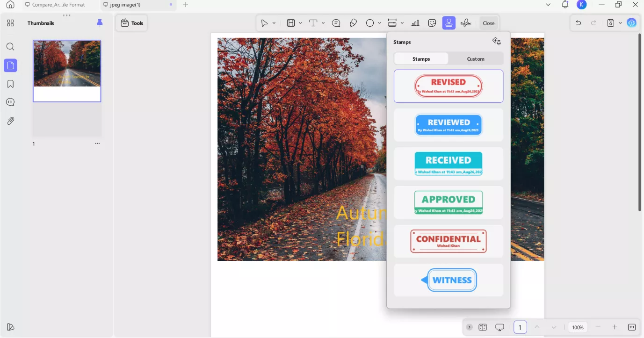Click the page number input field
This screenshot has width=644, height=338.
520,327
